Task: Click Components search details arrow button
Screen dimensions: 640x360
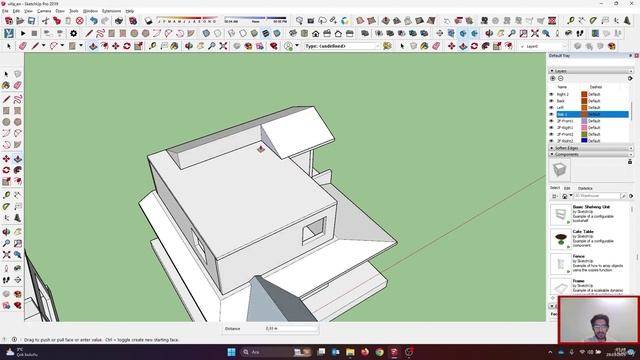Action: 631,196
